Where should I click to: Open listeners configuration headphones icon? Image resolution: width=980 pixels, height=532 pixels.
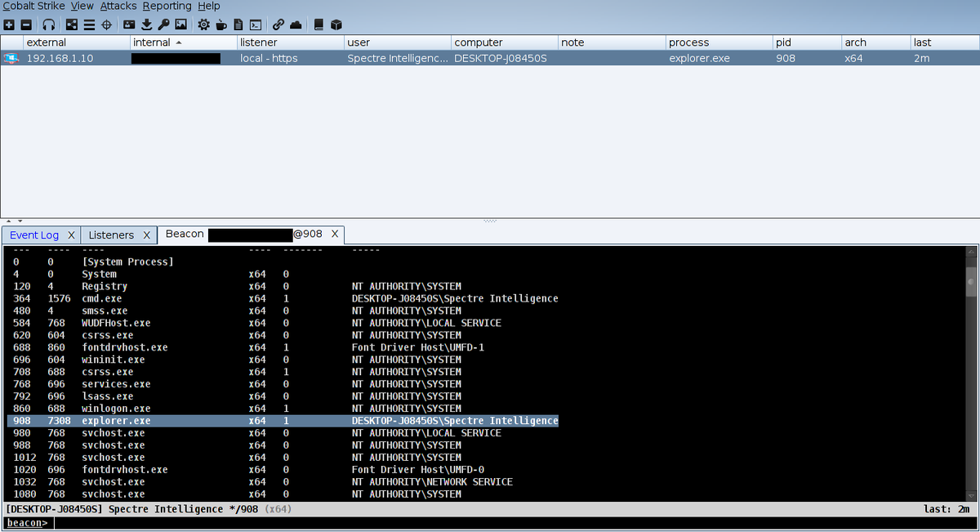(49, 25)
